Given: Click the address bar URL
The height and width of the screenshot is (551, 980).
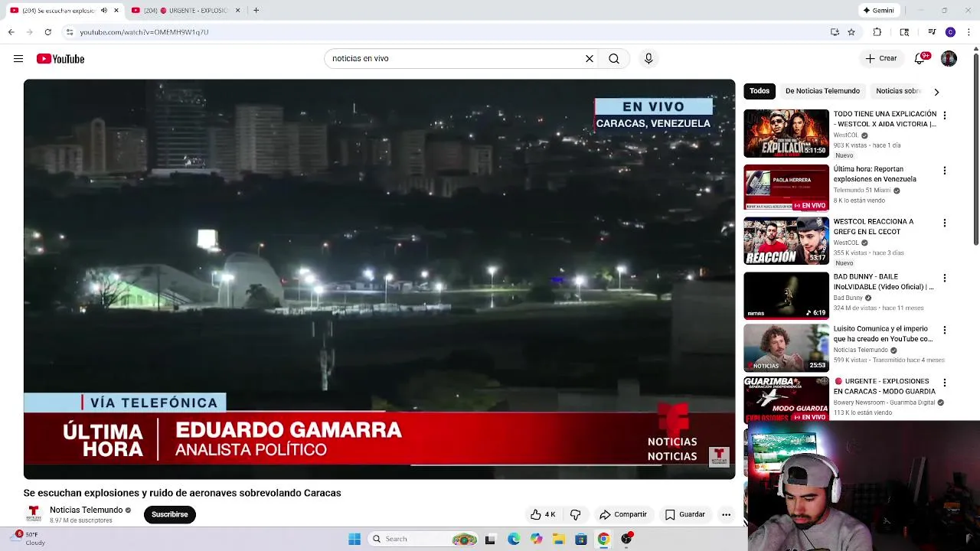Looking at the screenshot, I should tap(144, 32).
